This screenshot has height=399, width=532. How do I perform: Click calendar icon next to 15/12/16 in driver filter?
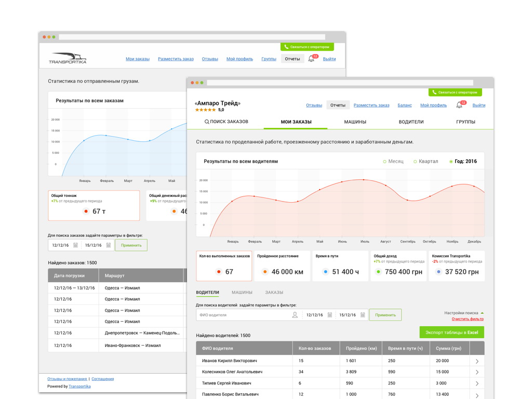click(363, 315)
